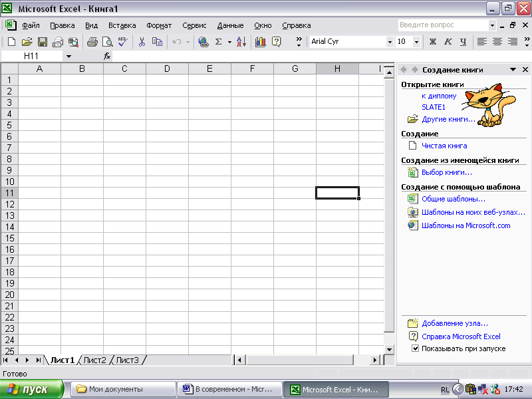Open Общие шаблоны... templates link

point(454,199)
